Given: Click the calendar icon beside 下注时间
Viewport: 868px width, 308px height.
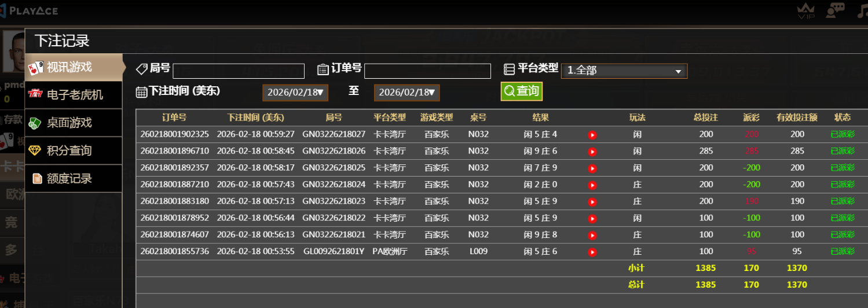Looking at the screenshot, I should pyautogui.click(x=141, y=92).
